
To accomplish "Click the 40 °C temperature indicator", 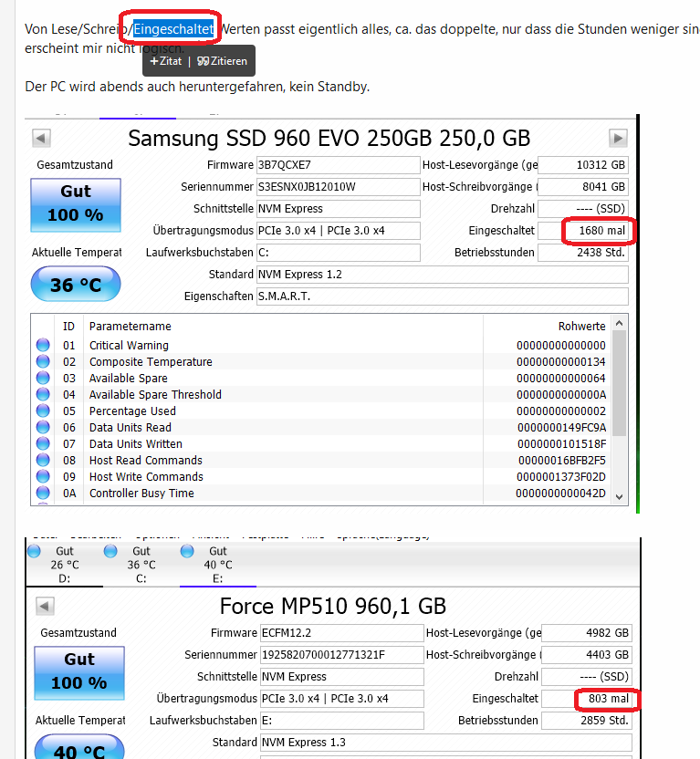I will point(79,747).
